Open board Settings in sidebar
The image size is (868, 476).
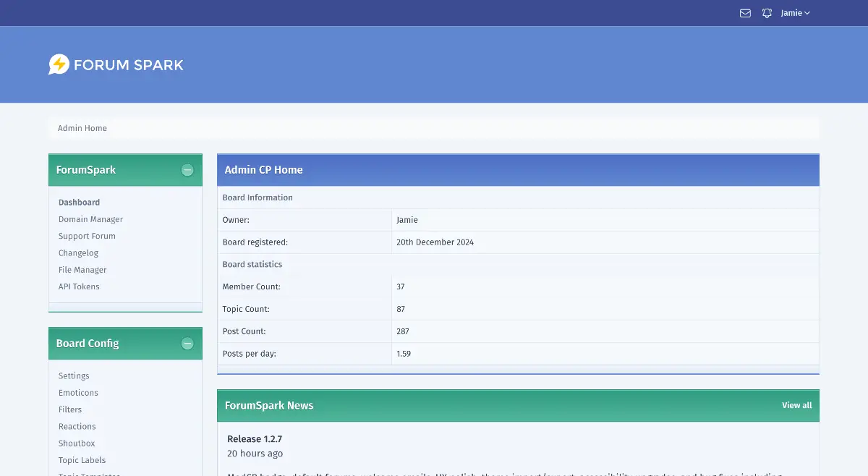tap(74, 376)
